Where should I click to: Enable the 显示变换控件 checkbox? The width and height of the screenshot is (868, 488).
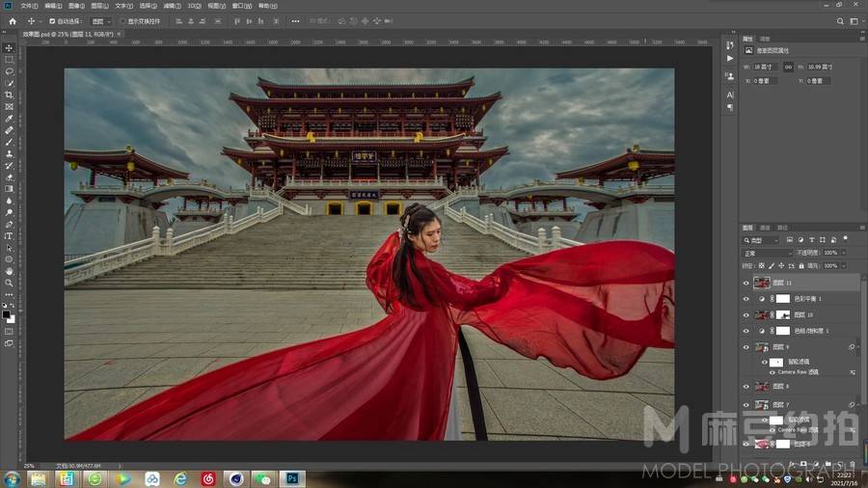pyautogui.click(x=122, y=20)
